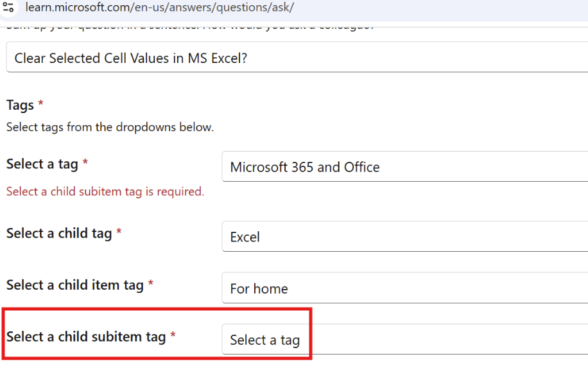This screenshot has width=588, height=377.
Task: Open the child tag dropdown showing Excel
Action: point(405,236)
